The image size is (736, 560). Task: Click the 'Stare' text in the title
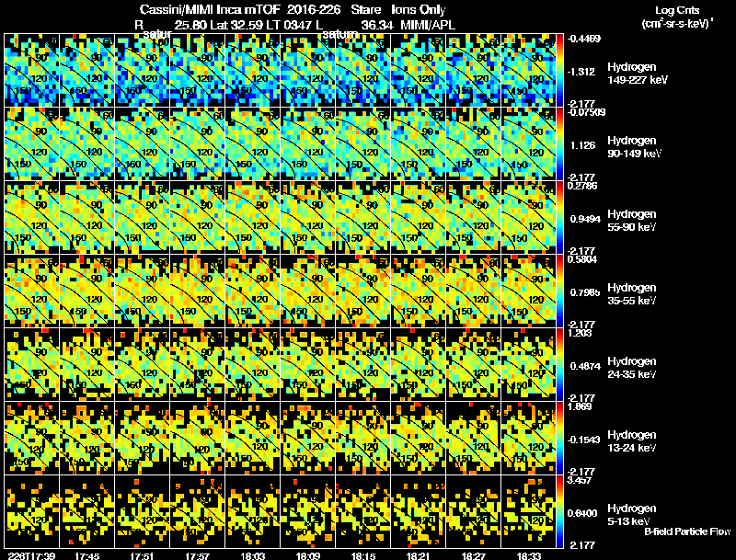point(366,9)
